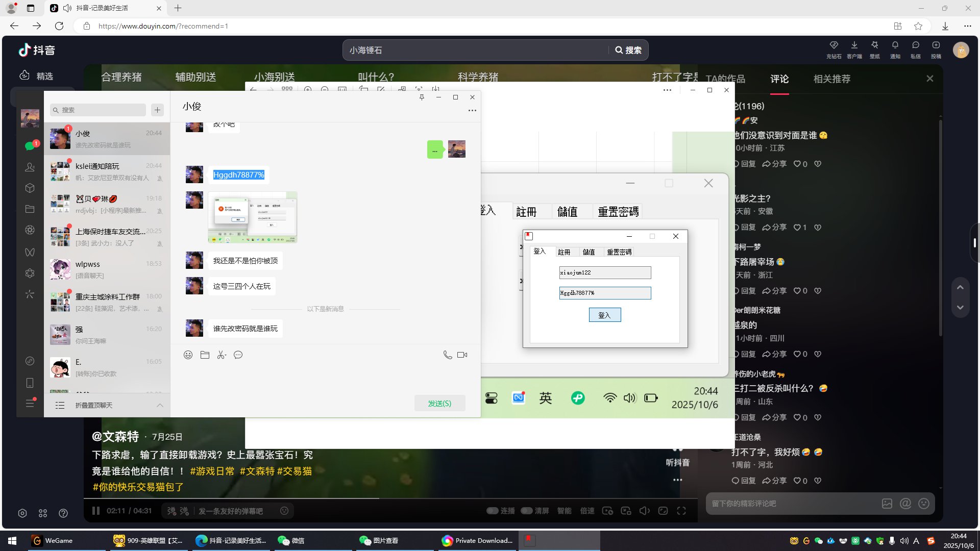
Task: Start a voice call with 小俊
Action: [448, 355]
